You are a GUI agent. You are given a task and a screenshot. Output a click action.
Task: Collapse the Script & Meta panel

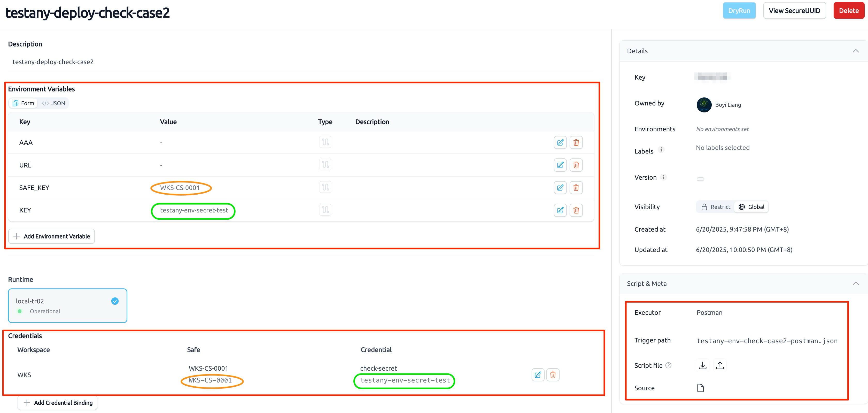coord(856,284)
